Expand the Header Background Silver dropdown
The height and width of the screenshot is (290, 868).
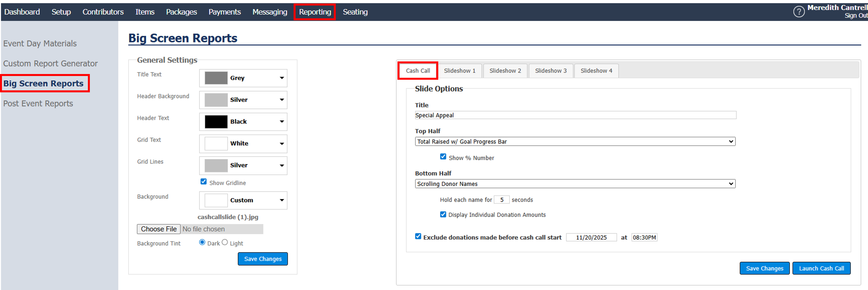[x=282, y=100]
